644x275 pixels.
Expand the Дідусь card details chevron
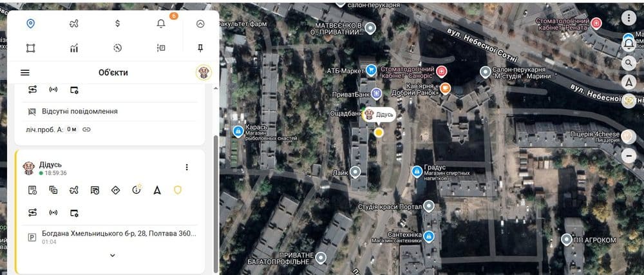pos(113,255)
